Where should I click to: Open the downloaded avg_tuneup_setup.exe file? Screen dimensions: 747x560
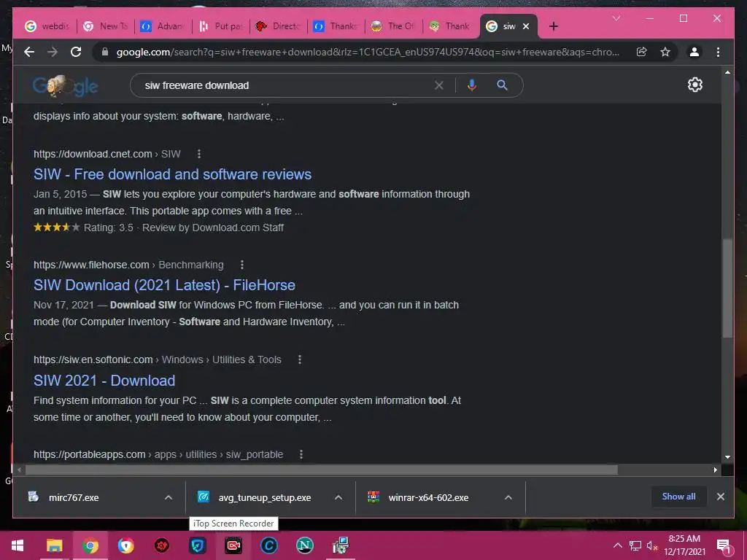(x=264, y=497)
